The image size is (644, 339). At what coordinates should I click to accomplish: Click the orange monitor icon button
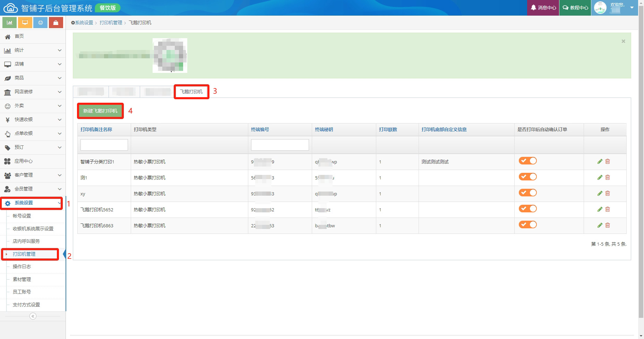click(x=25, y=23)
